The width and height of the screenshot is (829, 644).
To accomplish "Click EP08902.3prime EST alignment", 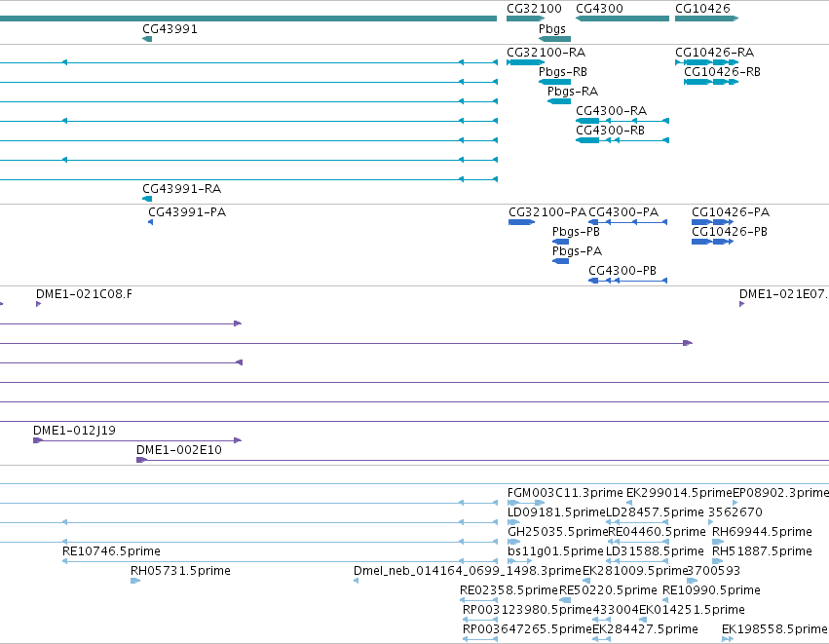I will [x=735, y=503].
